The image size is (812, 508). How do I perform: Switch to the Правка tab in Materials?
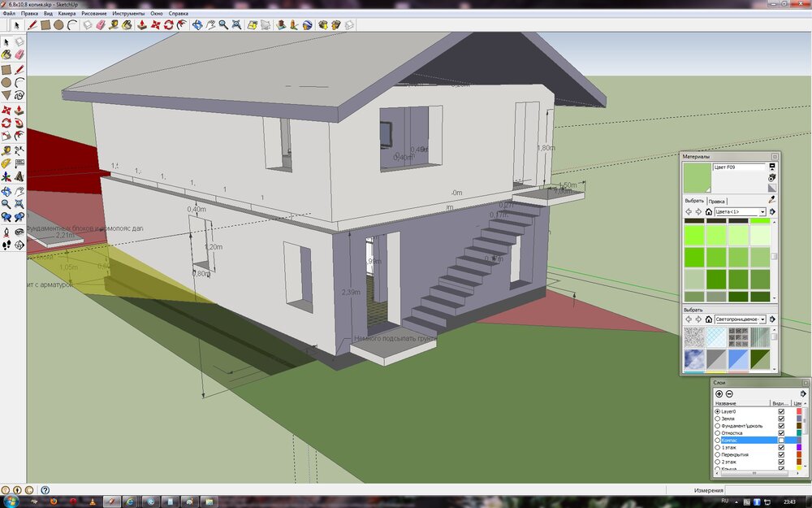[x=716, y=201]
